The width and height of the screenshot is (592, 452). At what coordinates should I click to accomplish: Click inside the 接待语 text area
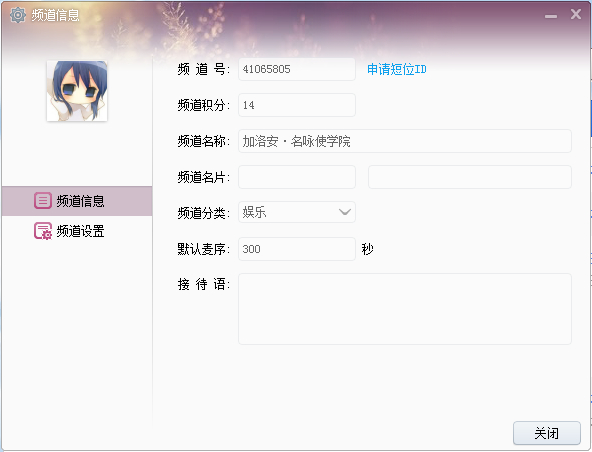click(405, 309)
